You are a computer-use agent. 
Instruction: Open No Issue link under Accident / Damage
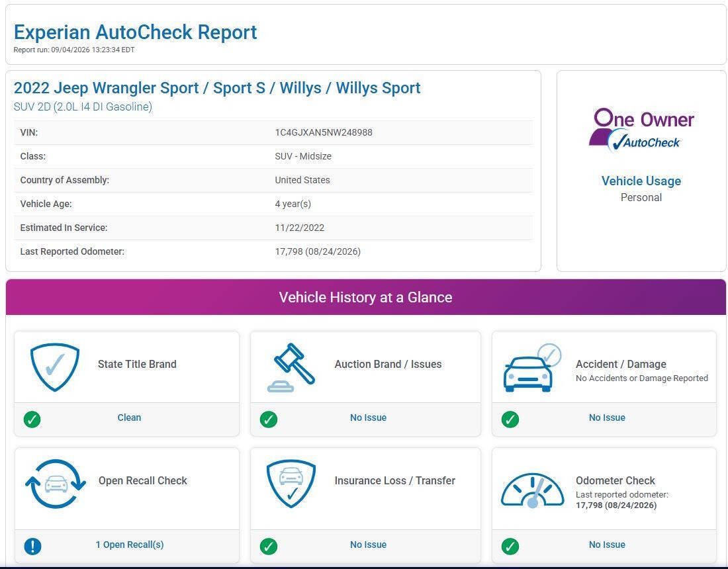(x=607, y=417)
